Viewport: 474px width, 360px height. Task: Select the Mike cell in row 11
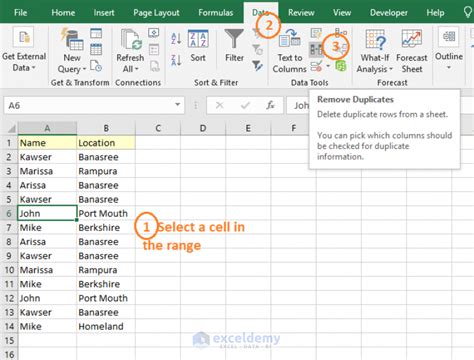(47, 284)
